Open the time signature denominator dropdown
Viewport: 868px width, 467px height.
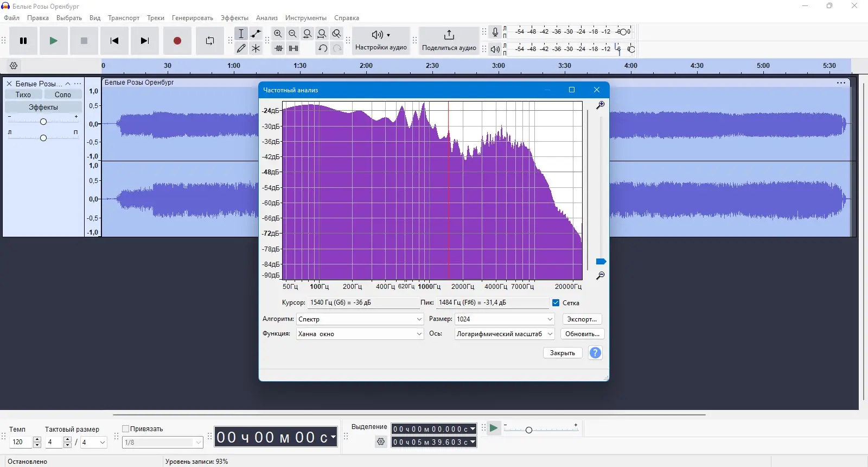[x=94, y=443]
